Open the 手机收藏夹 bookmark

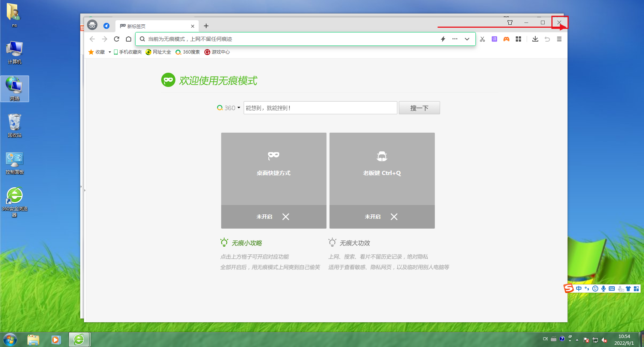click(x=127, y=52)
